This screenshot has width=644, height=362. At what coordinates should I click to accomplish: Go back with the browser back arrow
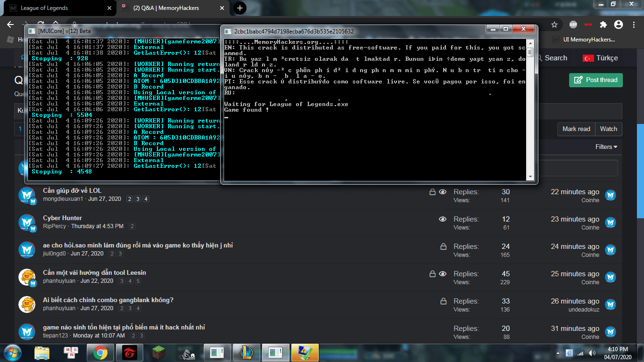11,25
